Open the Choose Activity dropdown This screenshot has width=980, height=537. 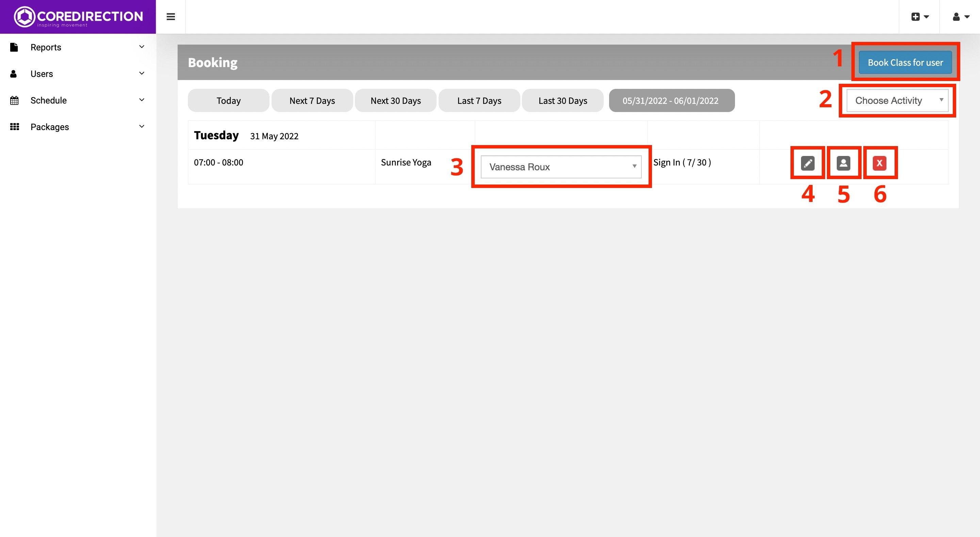[897, 100]
